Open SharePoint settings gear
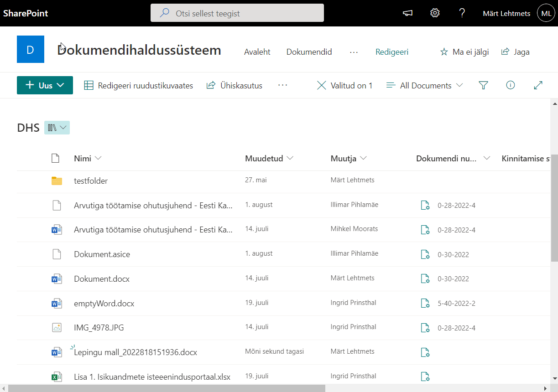 (435, 13)
